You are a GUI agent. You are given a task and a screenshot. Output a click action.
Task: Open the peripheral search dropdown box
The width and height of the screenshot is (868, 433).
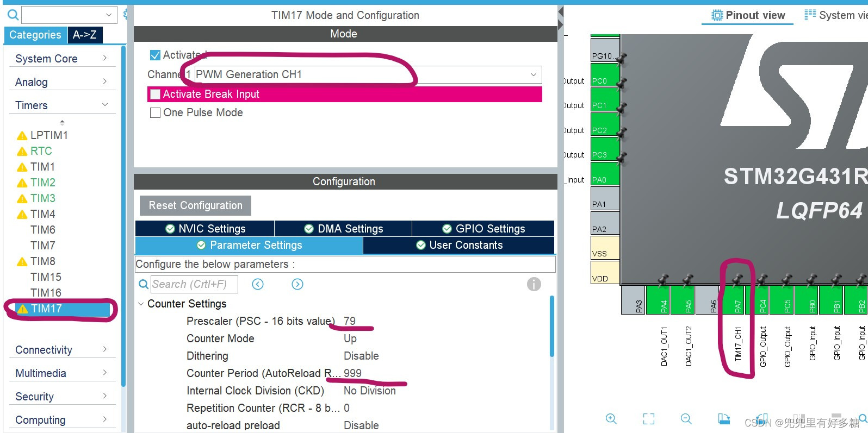coord(69,15)
